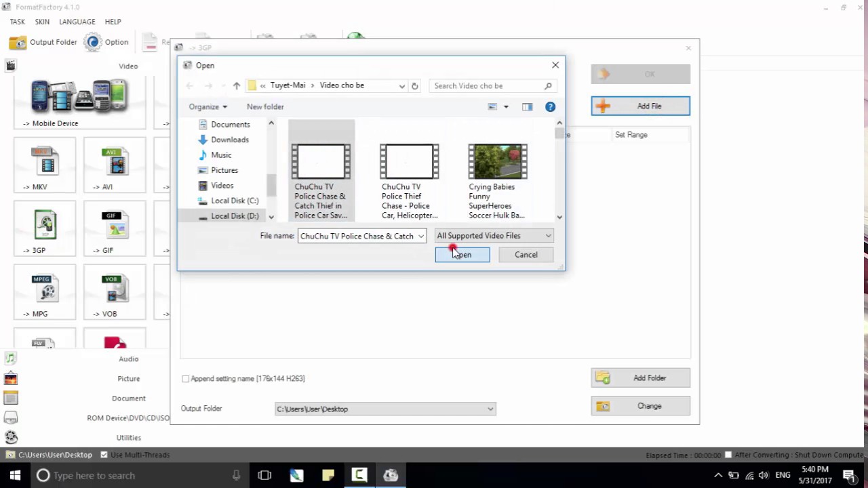Select Downloads in navigation pane
The height and width of the screenshot is (488, 868).
pos(229,140)
